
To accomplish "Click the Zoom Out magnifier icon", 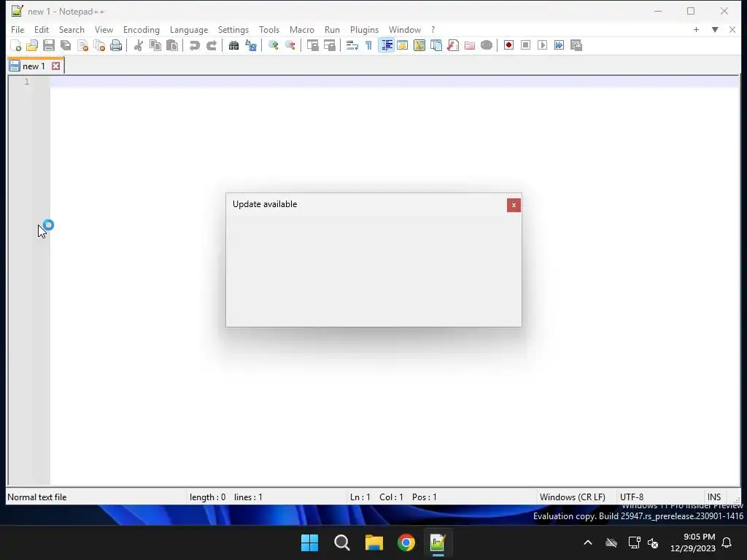I will click(x=290, y=45).
